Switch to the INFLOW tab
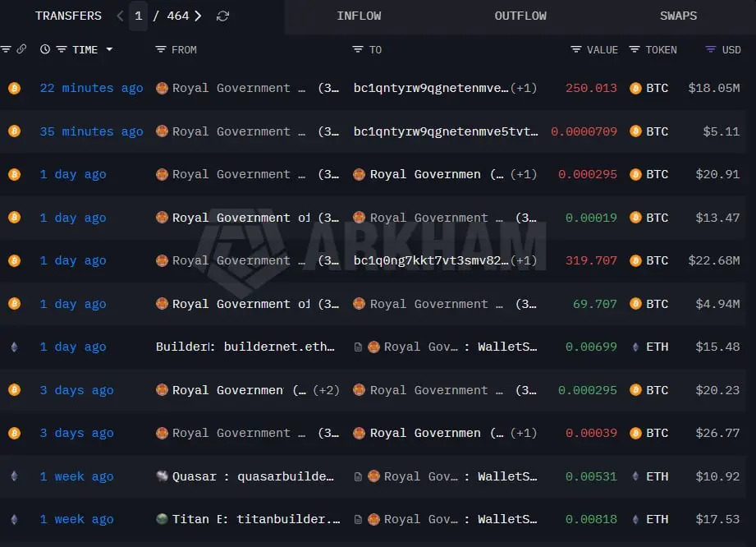The width and height of the screenshot is (756, 547). click(x=359, y=16)
